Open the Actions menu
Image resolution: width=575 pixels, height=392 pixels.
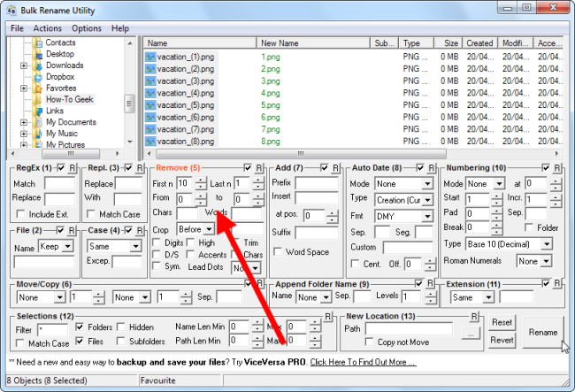(x=48, y=28)
